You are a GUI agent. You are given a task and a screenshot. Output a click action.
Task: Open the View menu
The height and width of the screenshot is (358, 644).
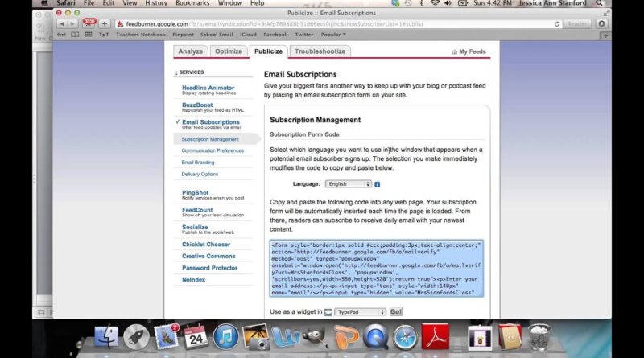tap(130, 3)
